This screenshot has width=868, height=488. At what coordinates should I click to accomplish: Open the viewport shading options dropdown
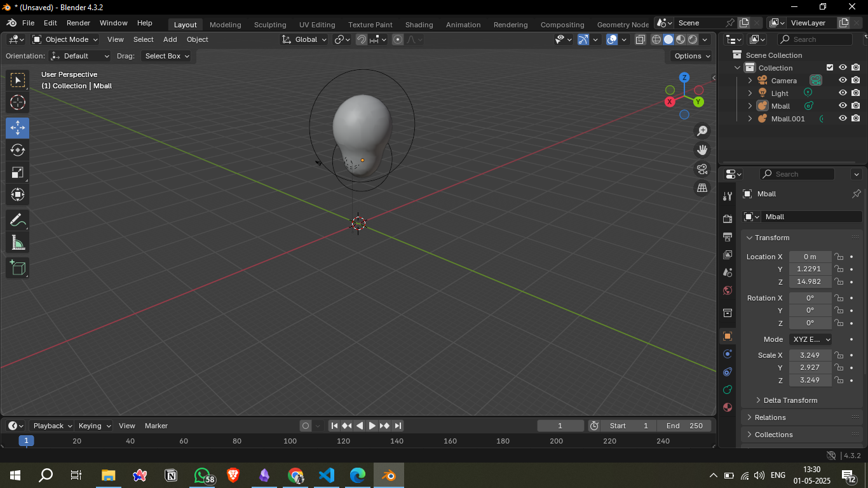pos(705,39)
